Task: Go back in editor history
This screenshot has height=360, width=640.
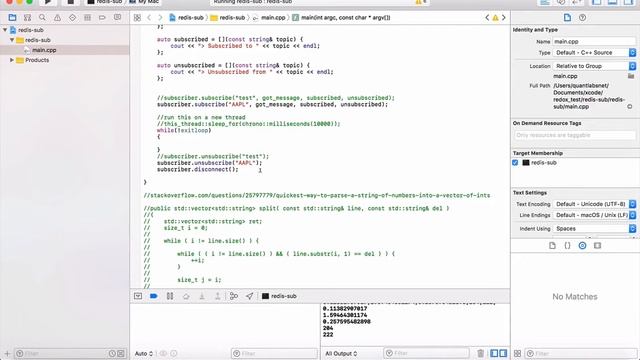Action: click(x=149, y=18)
